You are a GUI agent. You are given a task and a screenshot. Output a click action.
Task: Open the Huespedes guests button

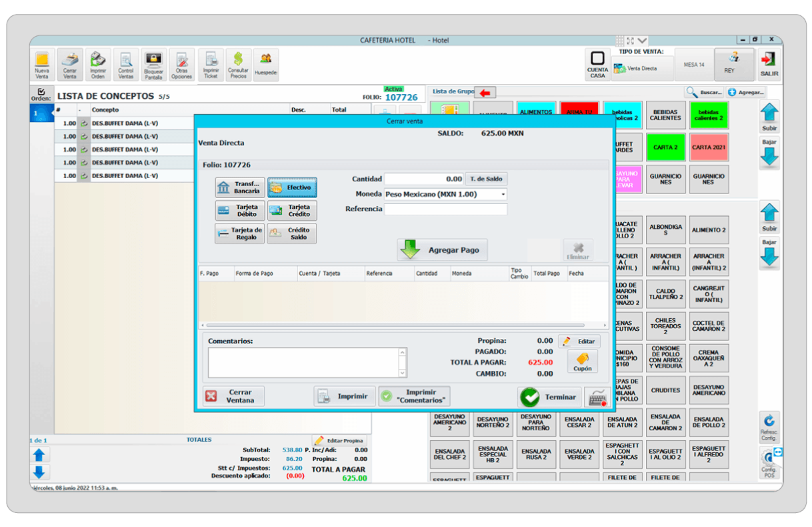(x=266, y=65)
